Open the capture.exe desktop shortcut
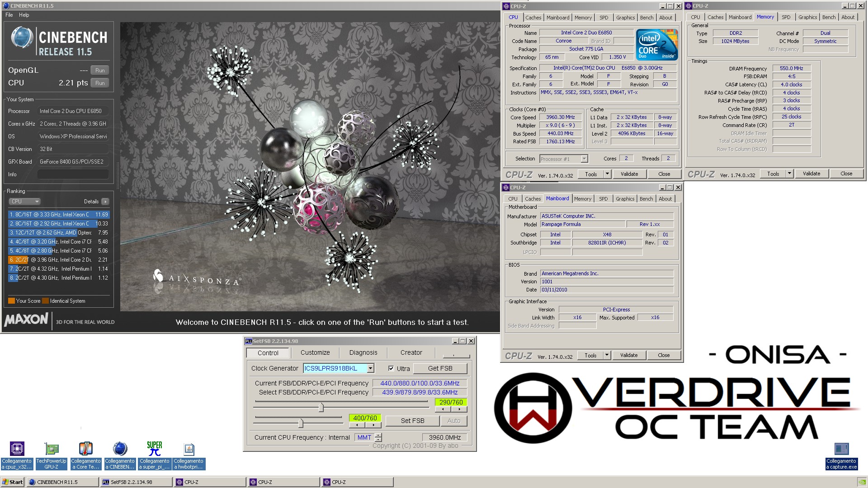Viewport: 868px width, 488px height. pyautogui.click(x=841, y=455)
